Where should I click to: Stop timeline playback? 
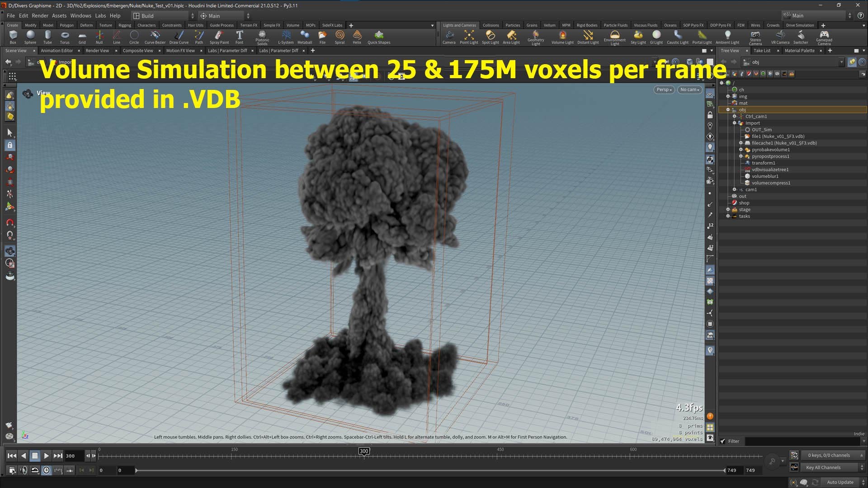35,455
